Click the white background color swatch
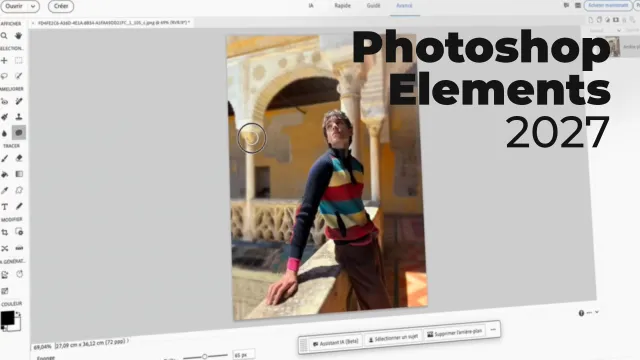This screenshot has width=640, height=360. point(16,326)
